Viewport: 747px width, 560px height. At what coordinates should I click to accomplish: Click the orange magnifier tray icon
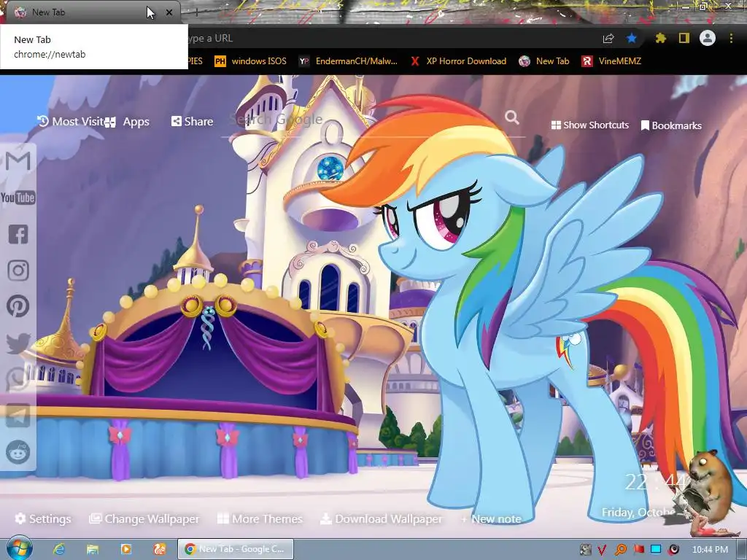tap(621, 550)
